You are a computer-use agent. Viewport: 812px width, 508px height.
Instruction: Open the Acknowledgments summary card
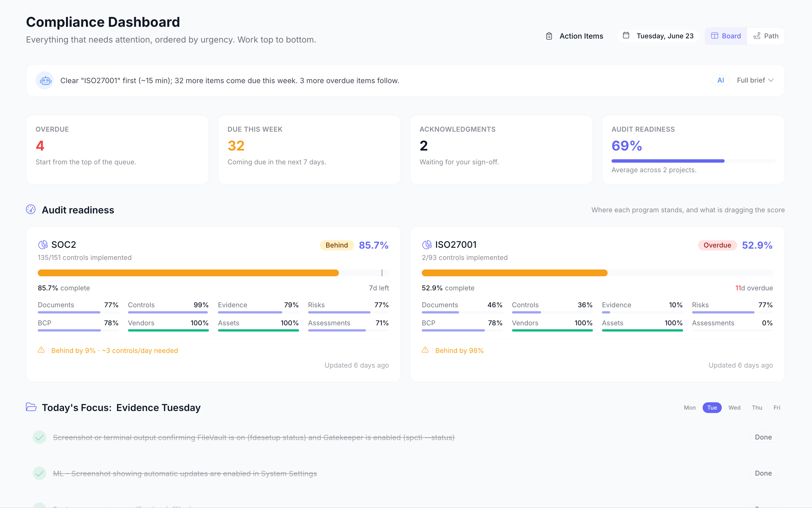501,149
